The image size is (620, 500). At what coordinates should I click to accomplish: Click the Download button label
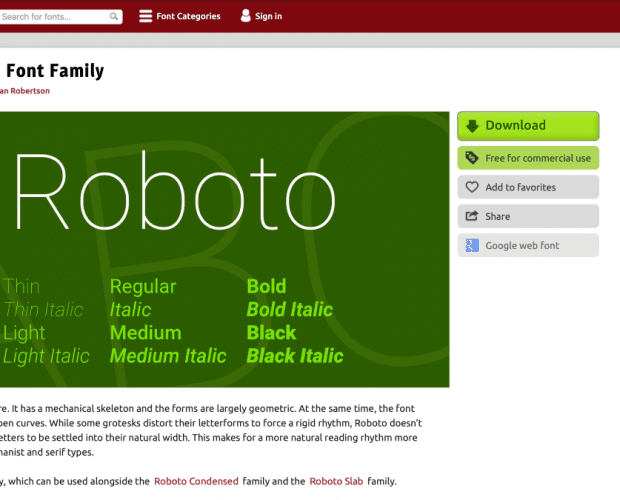(516, 125)
